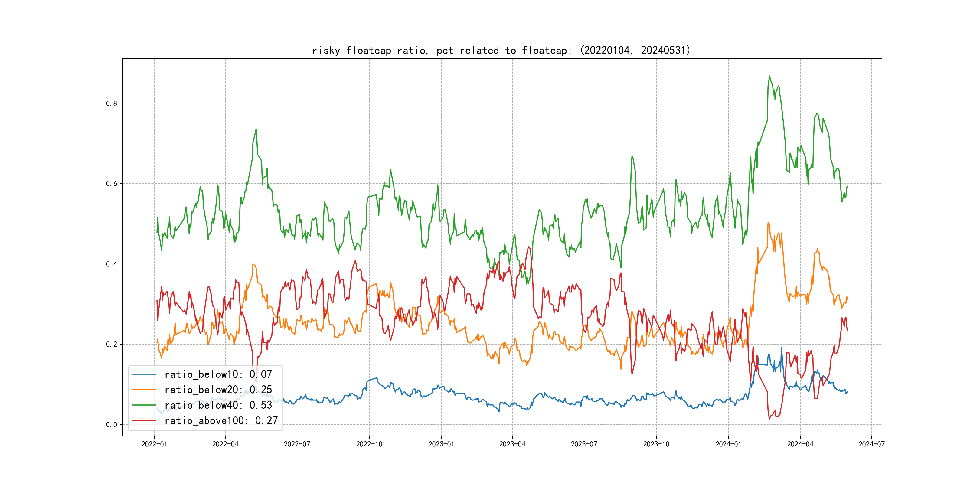Click the orange ratio_below20 legend line
The width and height of the screenshot is (980, 490).
[x=144, y=390]
